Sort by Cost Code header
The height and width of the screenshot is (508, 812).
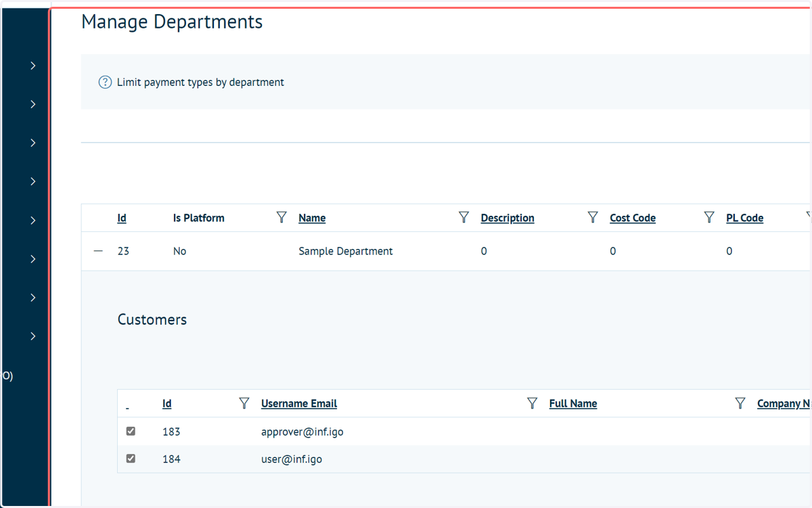[633, 218]
